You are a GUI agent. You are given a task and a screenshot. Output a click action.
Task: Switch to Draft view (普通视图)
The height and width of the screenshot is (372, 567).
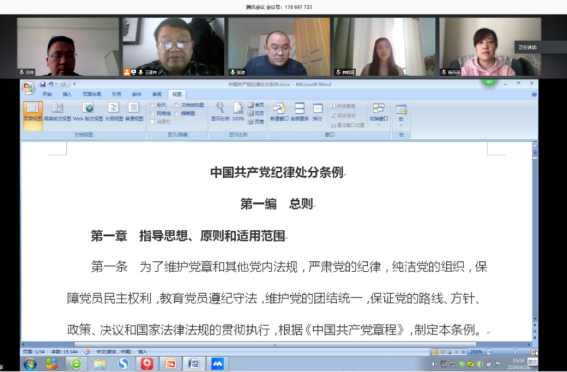point(134,112)
